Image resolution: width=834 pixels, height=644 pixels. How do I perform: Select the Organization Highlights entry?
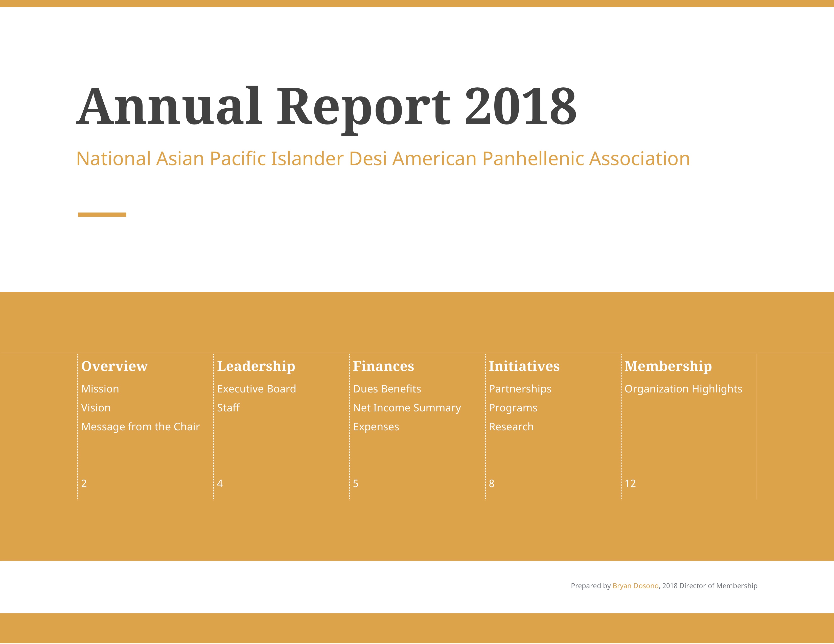[683, 389]
